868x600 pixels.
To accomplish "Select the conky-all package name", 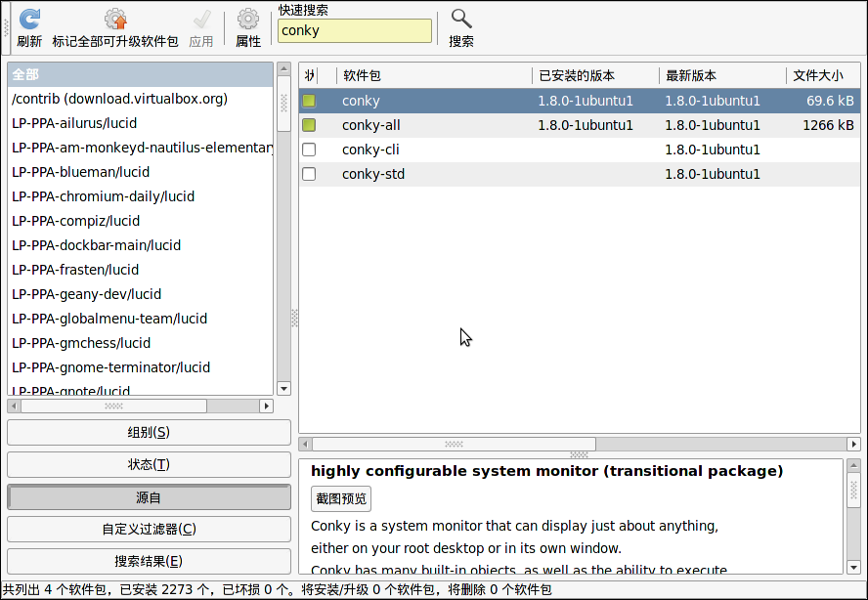I will pos(370,125).
